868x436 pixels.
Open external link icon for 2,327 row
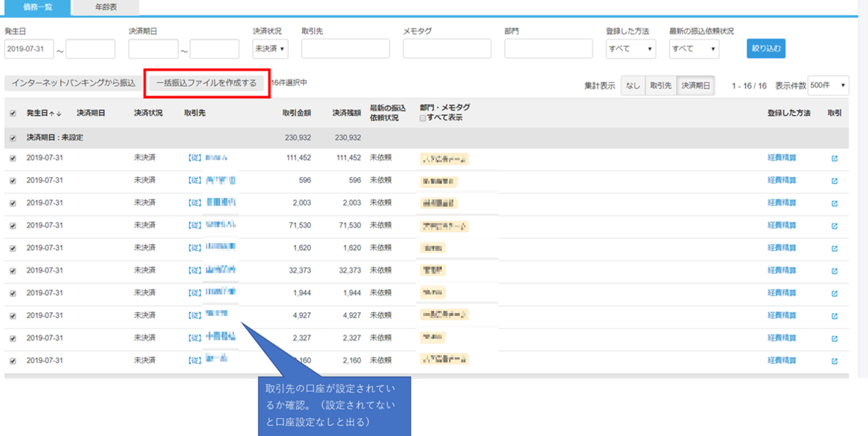pos(835,338)
